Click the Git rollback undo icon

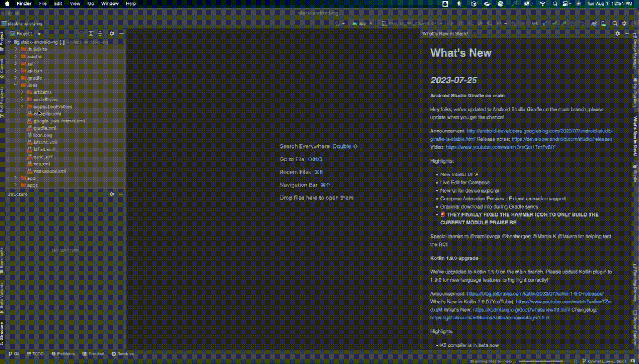pyautogui.click(x=582, y=23)
